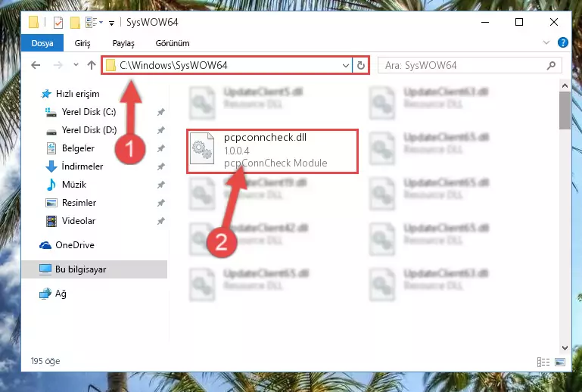
Task: Select the pcpconncheck.dll file name
Action: [265, 137]
